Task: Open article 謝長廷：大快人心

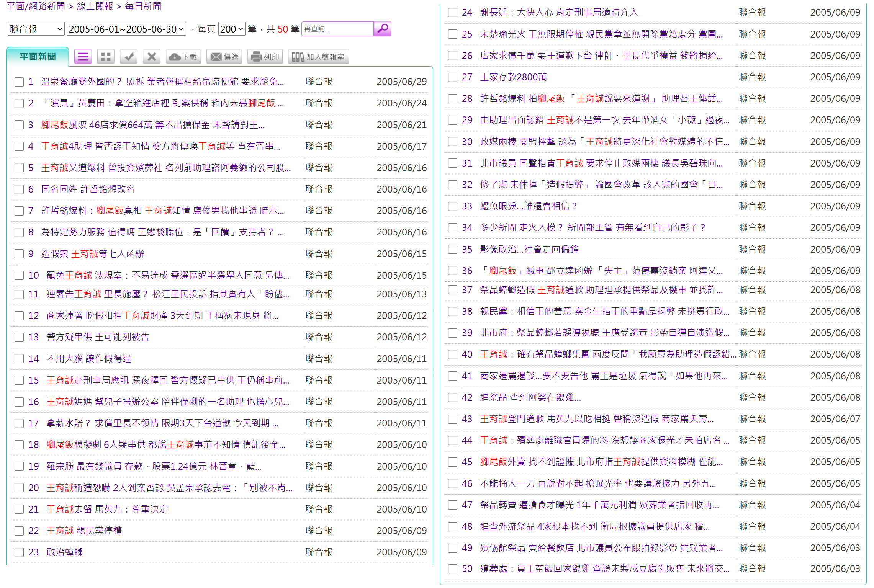Action: (x=559, y=12)
